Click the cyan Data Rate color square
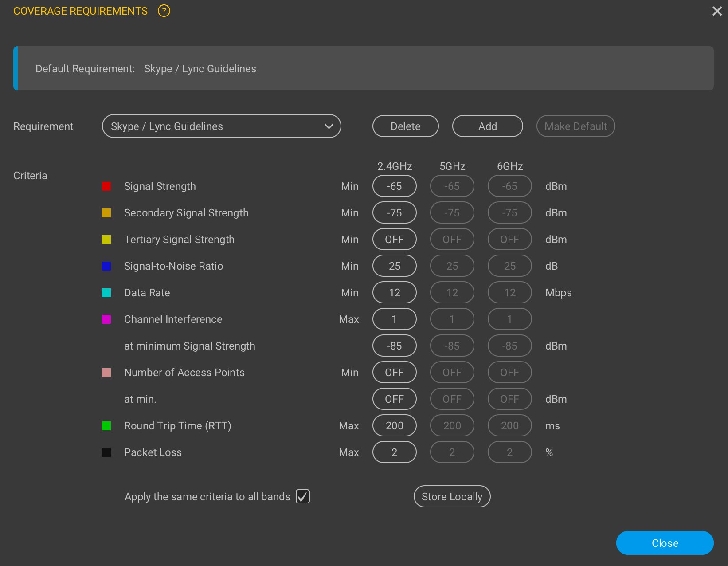Viewport: 728px width, 566px height. pyautogui.click(x=106, y=293)
